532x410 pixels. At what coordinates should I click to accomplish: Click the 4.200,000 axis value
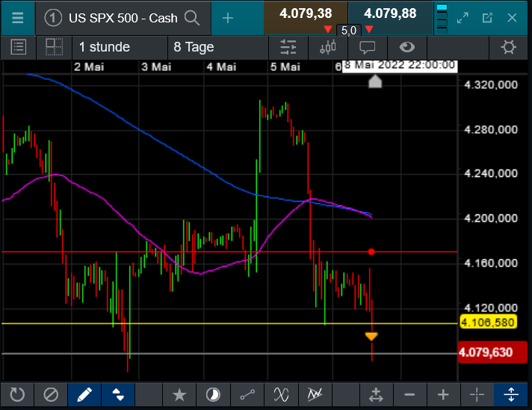(491, 218)
